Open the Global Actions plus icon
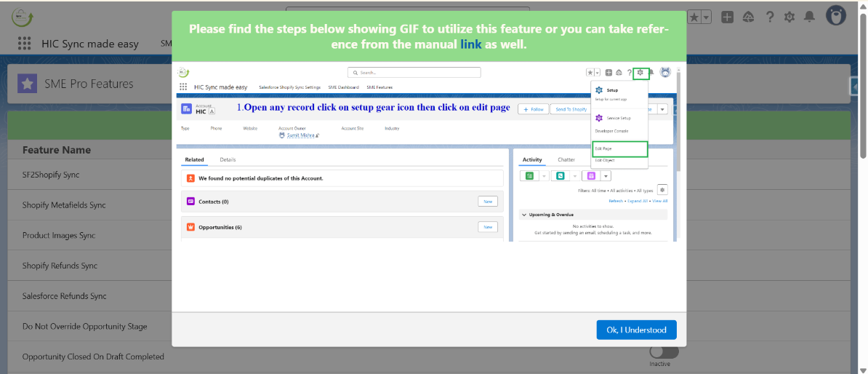Screen dimensions: 868x374 pos(728,17)
